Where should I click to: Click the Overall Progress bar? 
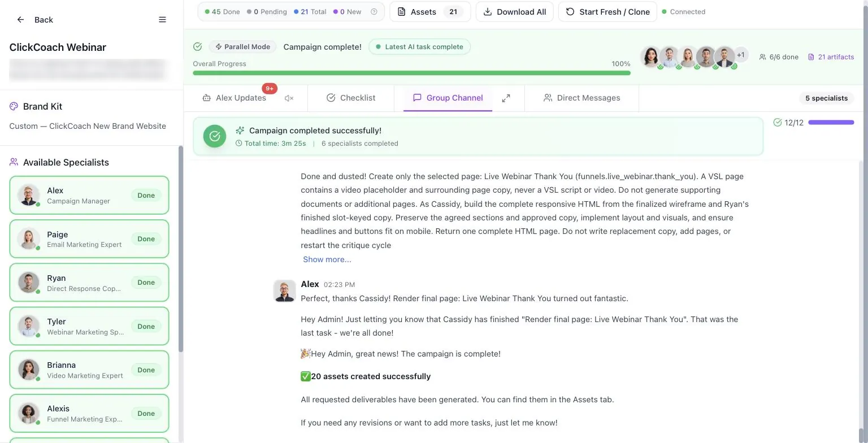[x=411, y=73]
